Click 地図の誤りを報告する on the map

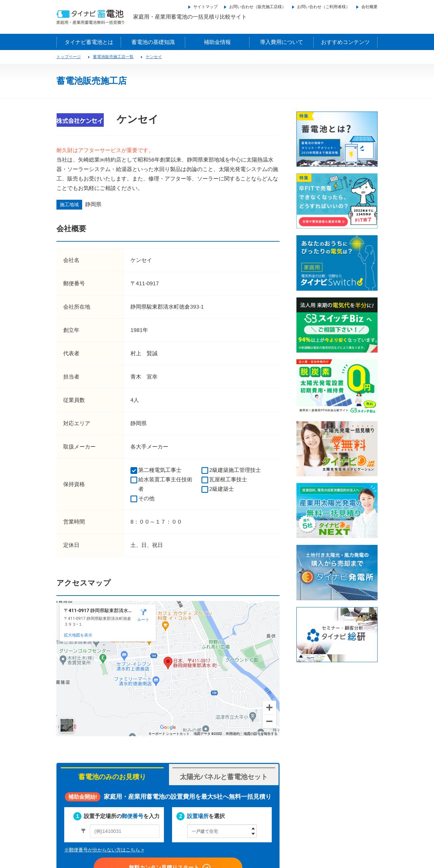pyautogui.click(x=260, y=733)
